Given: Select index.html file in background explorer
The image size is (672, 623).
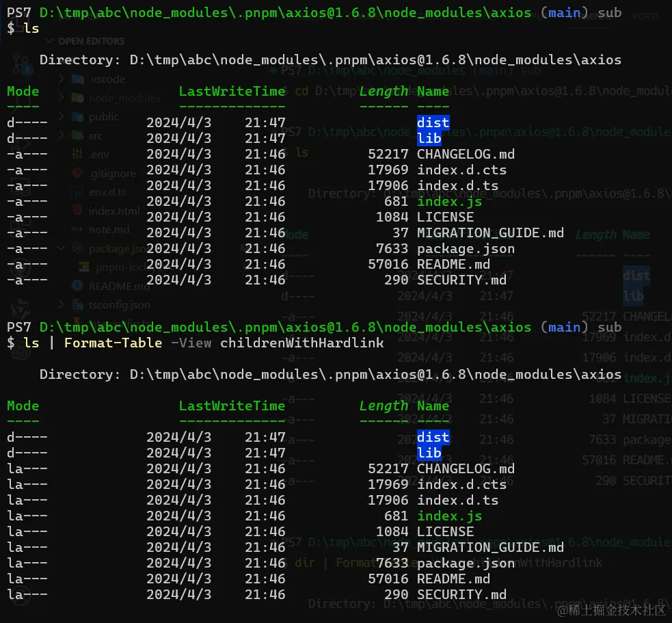Looking at the screenshot, I should coord(114,211).
